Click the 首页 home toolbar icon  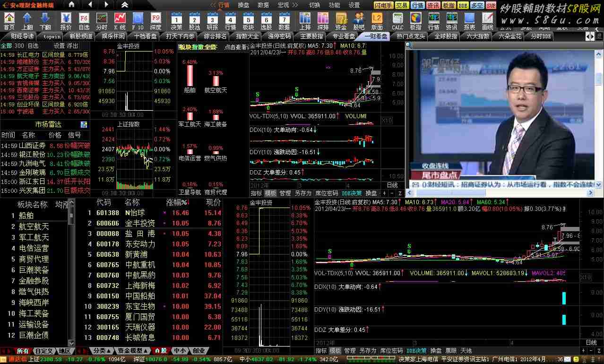click(x=9, y=21)
